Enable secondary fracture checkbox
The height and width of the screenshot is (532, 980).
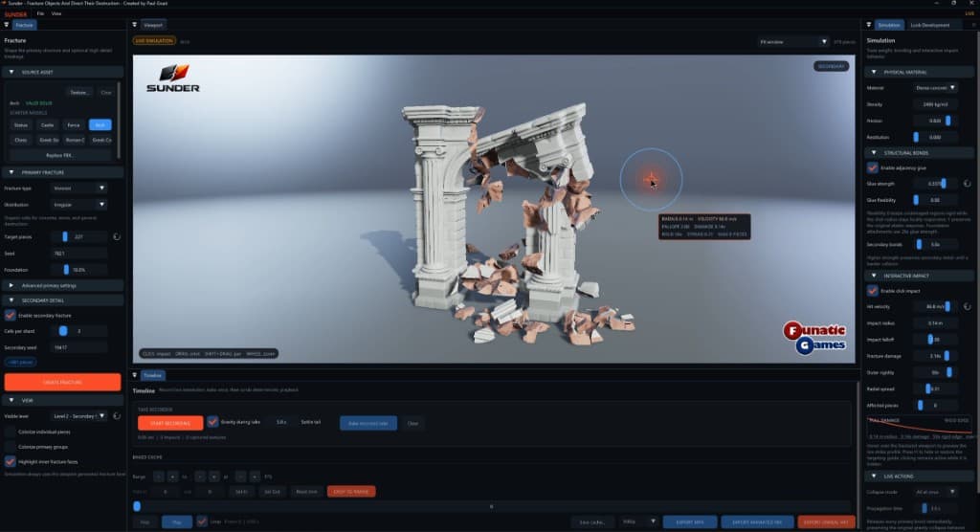(10, 315)
